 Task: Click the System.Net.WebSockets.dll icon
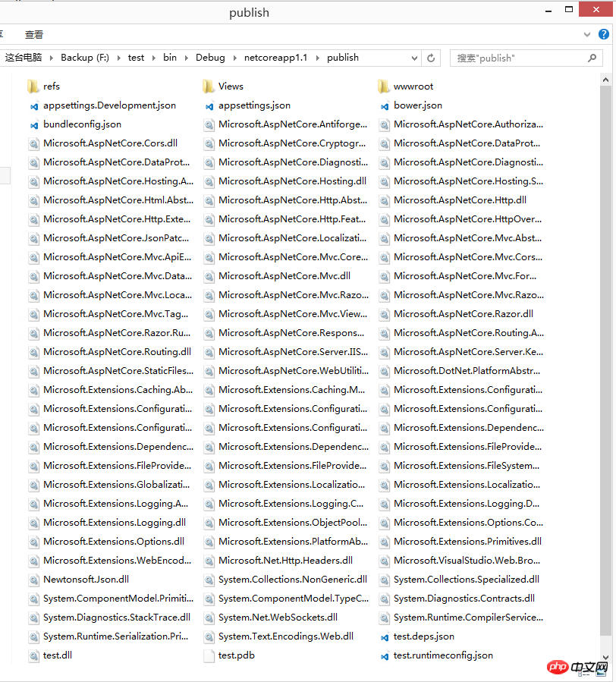[x=209, y=618]
